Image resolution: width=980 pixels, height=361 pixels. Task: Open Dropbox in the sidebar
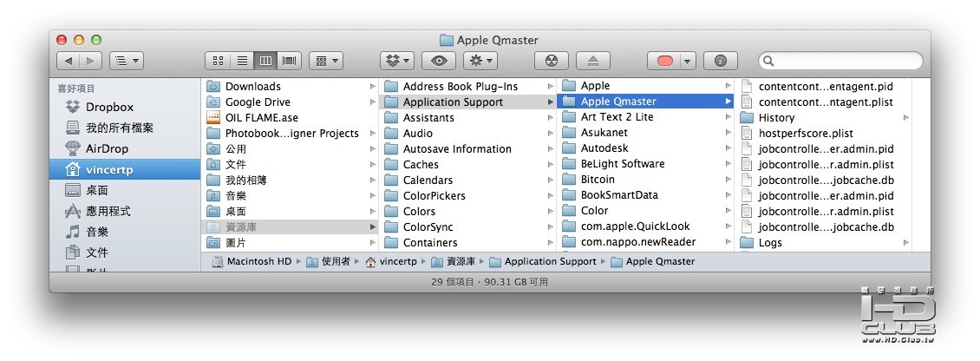click(125, 107)
